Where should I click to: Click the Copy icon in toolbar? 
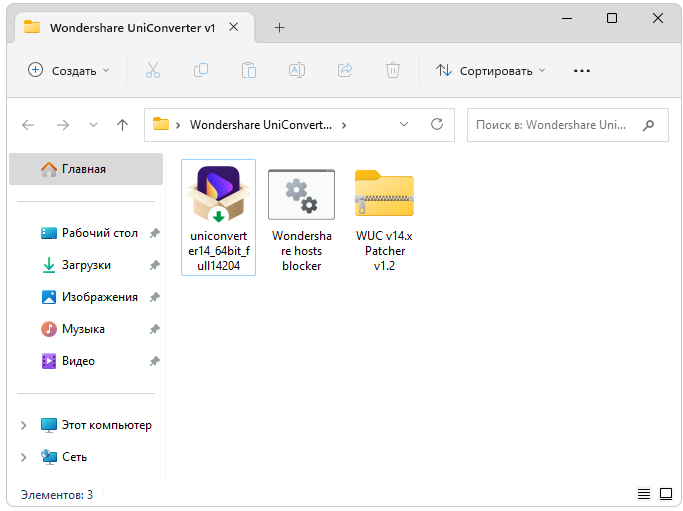(x=201, y=70)
